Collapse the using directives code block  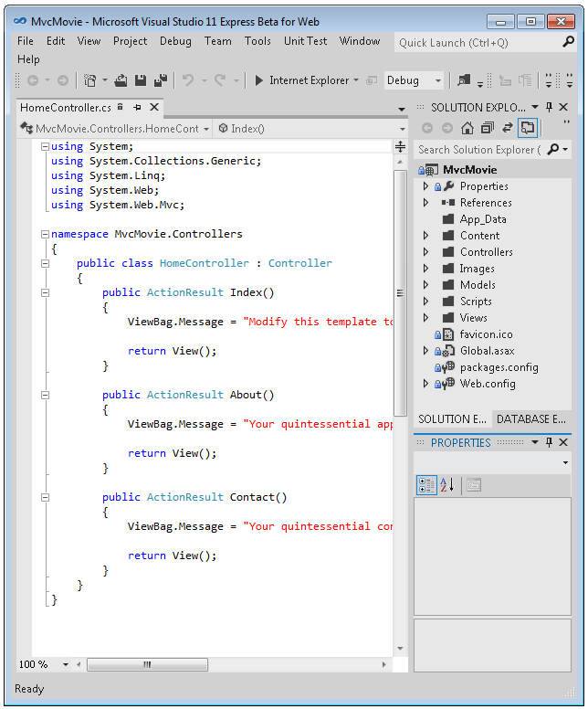click(45, 146)
